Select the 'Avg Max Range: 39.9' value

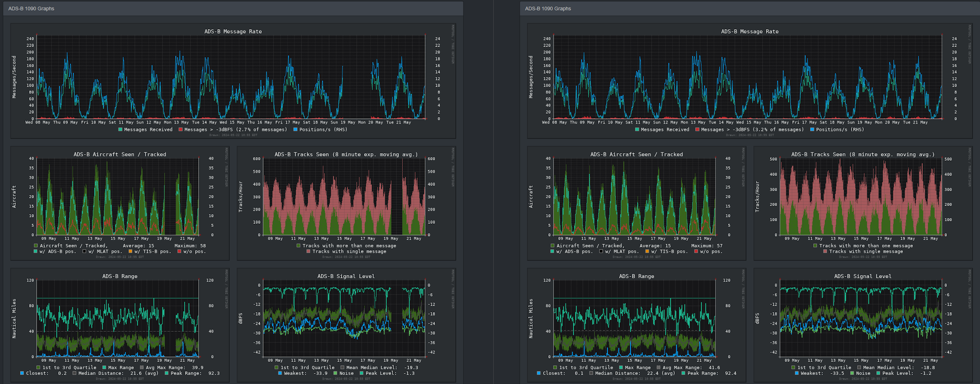tap(175, 367)
